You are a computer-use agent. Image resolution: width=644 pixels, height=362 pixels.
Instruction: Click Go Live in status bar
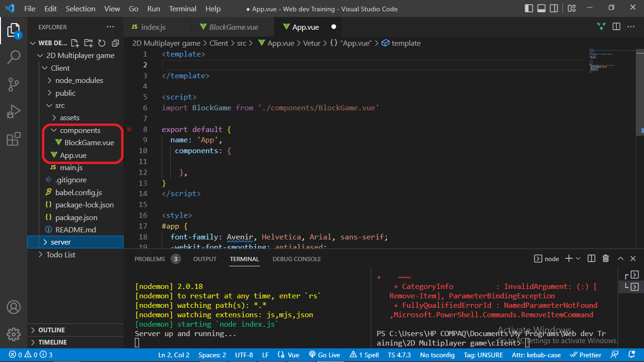(324, 355)
